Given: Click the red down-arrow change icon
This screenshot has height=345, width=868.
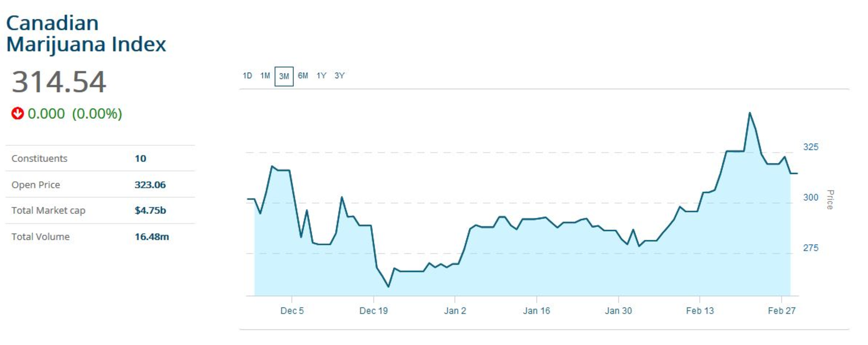Looking at the screenshot, I should (x=17, y=114).
